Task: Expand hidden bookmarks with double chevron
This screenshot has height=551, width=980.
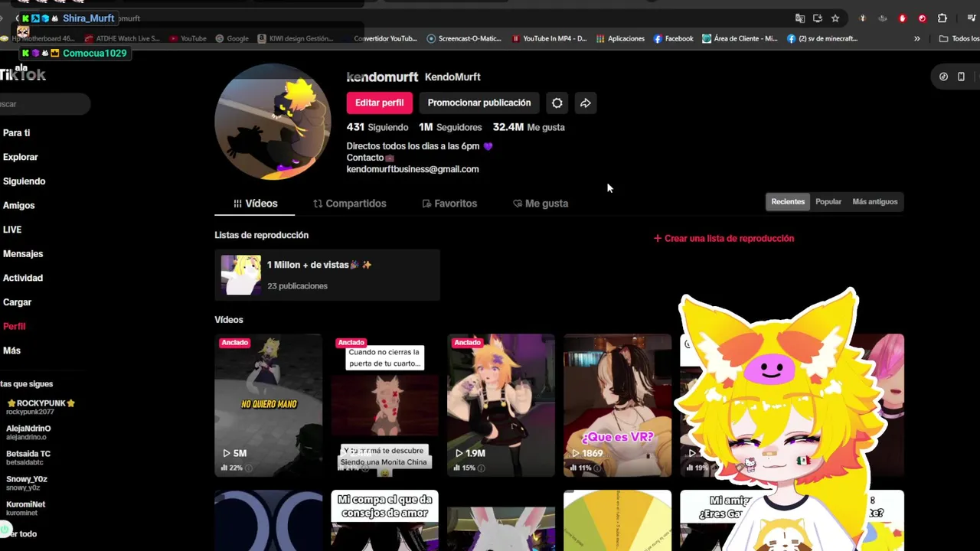Action: [917, 38]
